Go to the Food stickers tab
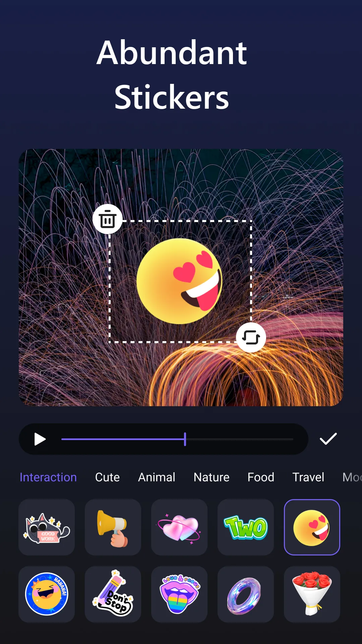 (261, 477)
